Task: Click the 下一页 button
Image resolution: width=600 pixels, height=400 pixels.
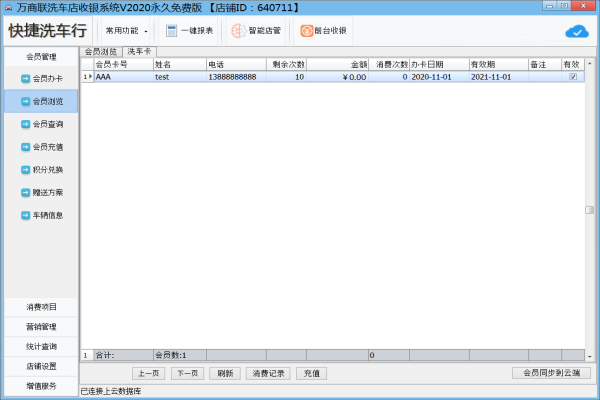Action: tap(188, 373)
